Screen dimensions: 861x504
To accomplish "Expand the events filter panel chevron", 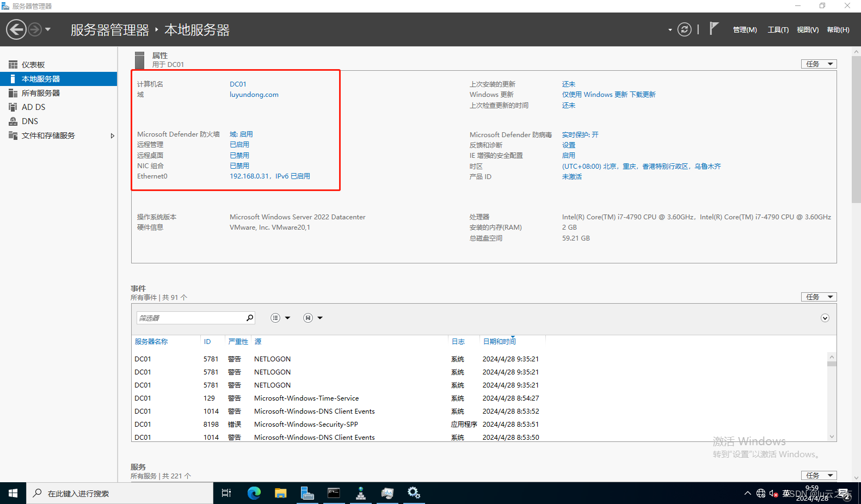I will [825, 318].
